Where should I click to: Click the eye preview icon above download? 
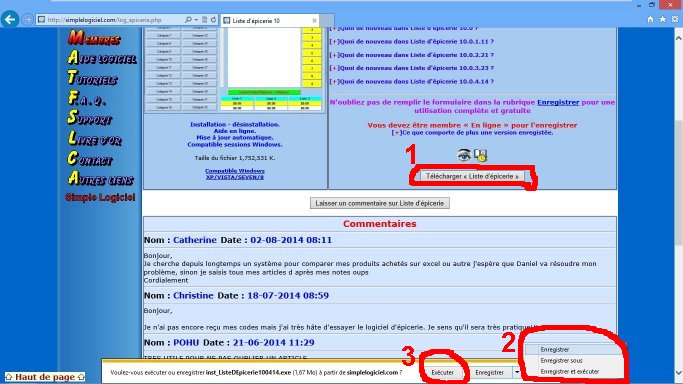click(x=464, y=155)
